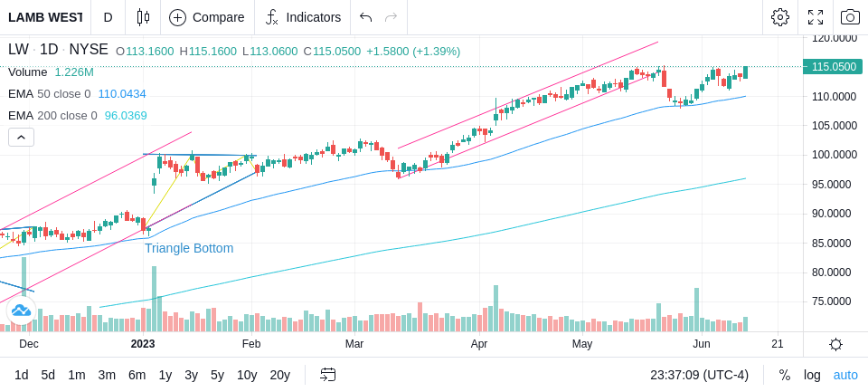Take a chart snapshot with camera icon
The width and height of the screenshot is (868, 392).
coord(850,17)
